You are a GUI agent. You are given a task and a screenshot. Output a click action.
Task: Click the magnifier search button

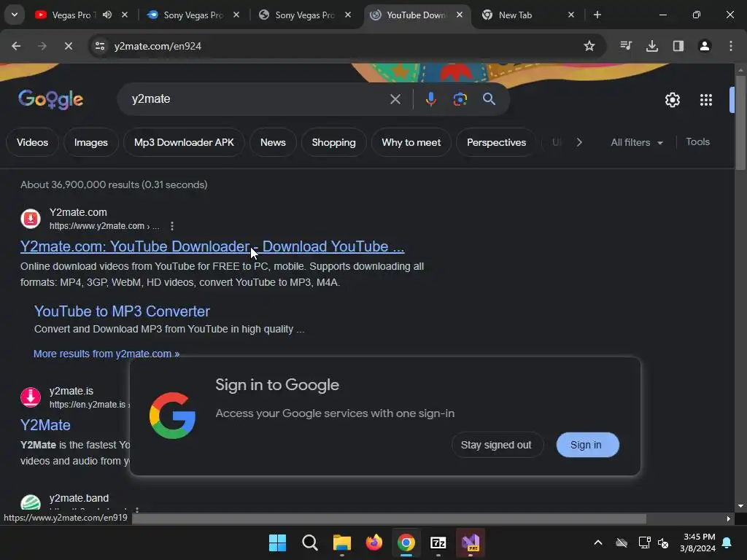click(489, 99)
